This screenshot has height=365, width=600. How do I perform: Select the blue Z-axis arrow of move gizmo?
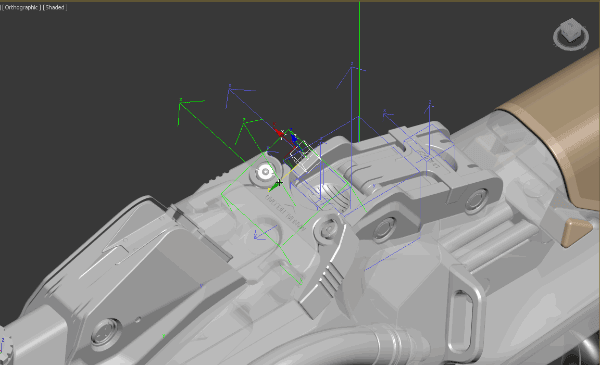tap(293, 138)
